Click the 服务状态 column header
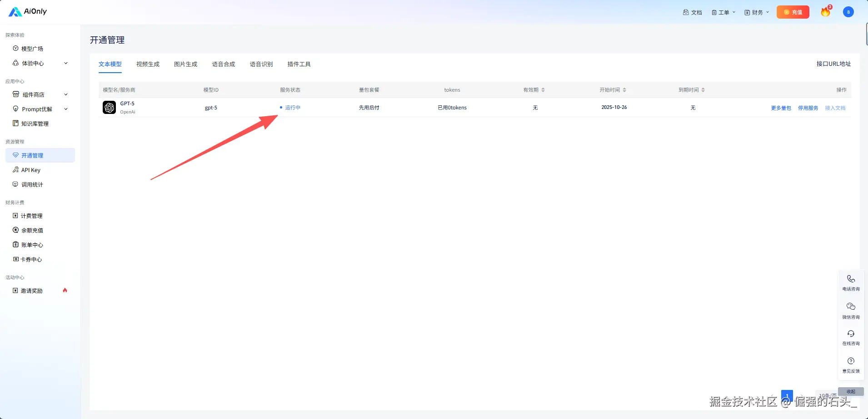Viewport: 868px width, 419px height. (x=290, y=90)
